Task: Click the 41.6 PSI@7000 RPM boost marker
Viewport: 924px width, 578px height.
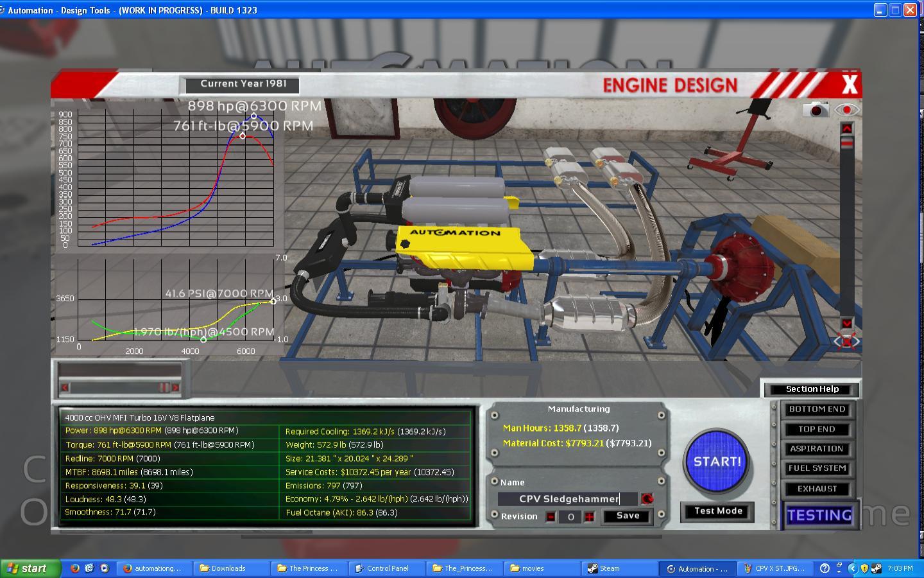Action: pos(274,301)
